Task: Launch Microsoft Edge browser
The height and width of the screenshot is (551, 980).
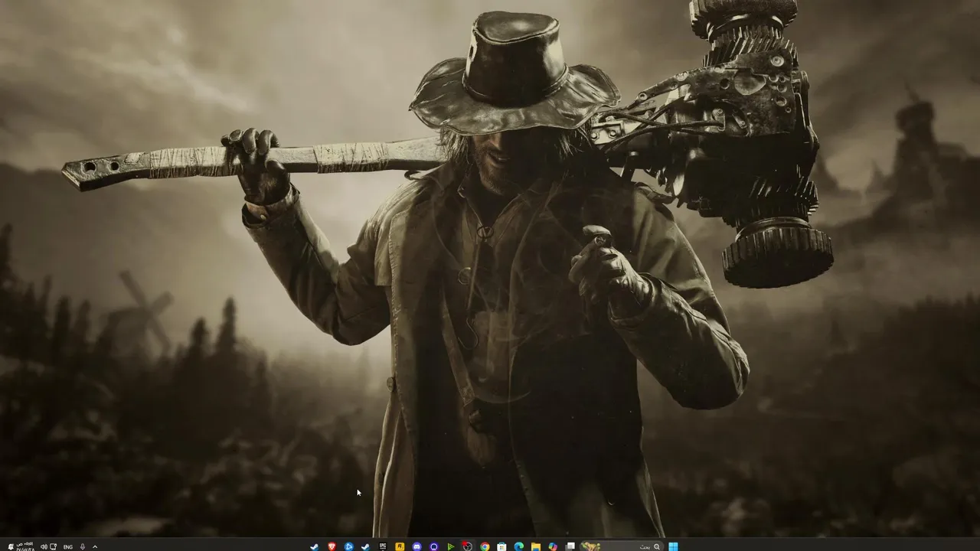Action: pyautogui.click(x=519, y=546)
